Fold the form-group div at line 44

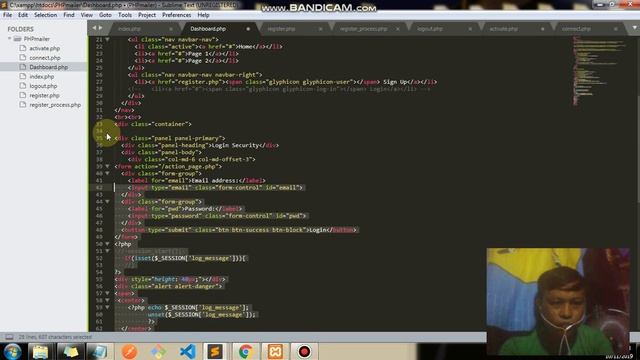(107, 202)
